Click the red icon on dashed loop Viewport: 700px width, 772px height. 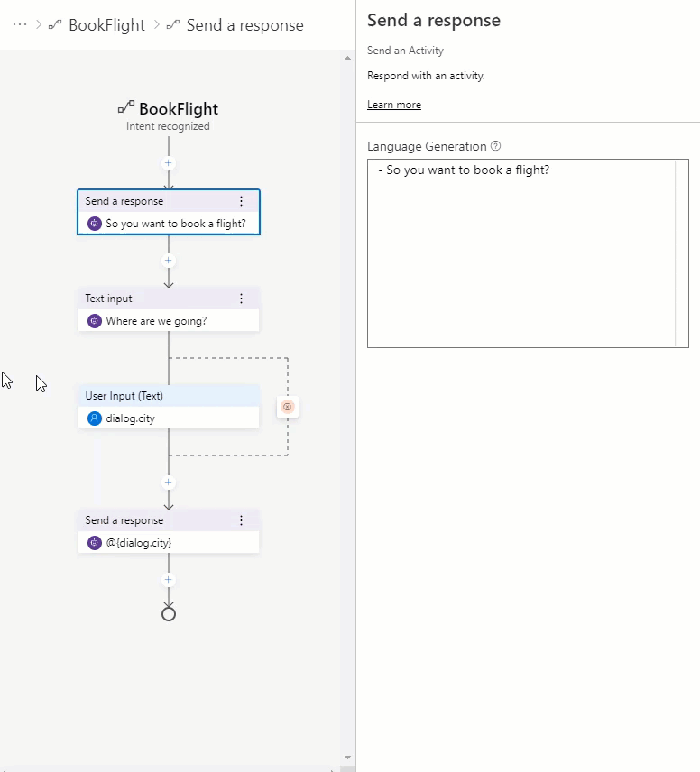[288, 407]
